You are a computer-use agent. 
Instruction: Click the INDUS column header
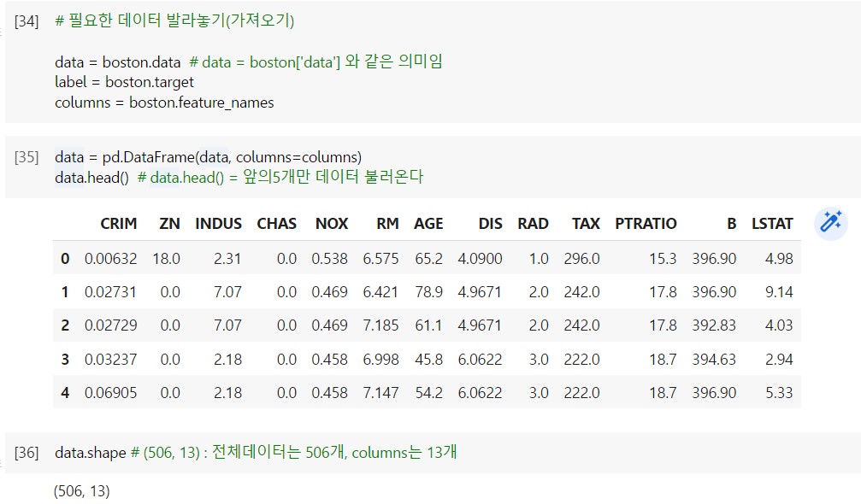coord(219,224)
